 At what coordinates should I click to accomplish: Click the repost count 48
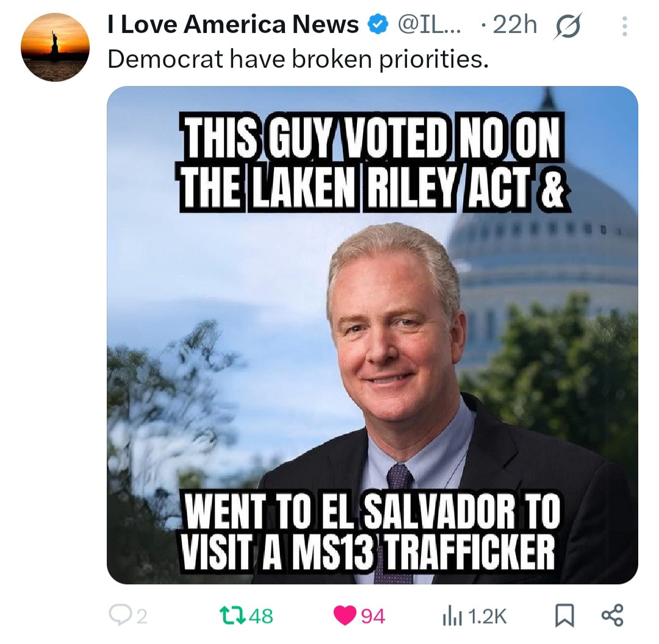click(261, 617)
